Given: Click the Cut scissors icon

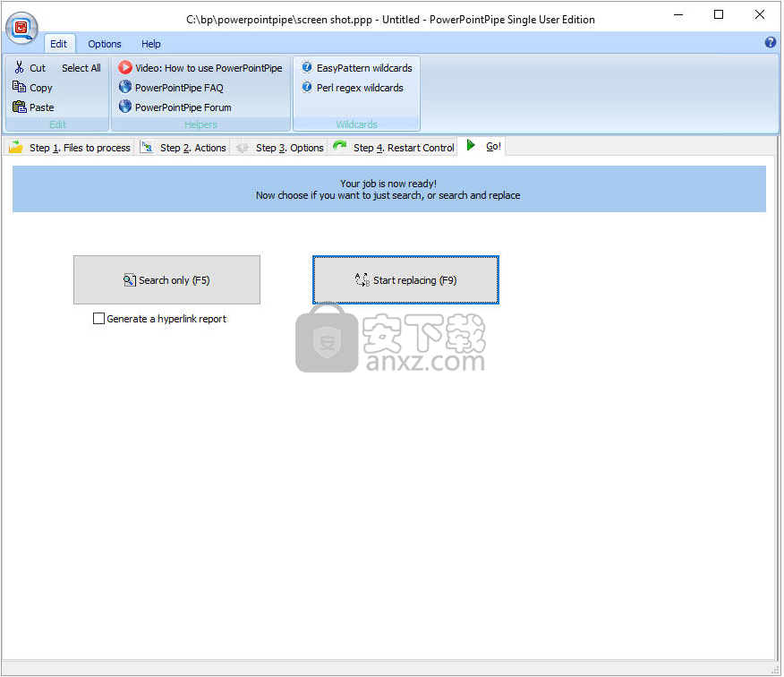Looking at the screenshot, I should pyautogui.click(x=20, y=67).
